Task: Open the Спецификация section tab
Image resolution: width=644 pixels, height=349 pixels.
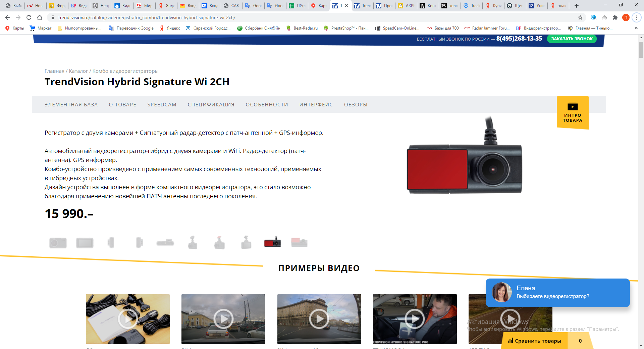Action: [x=211, y=105]
